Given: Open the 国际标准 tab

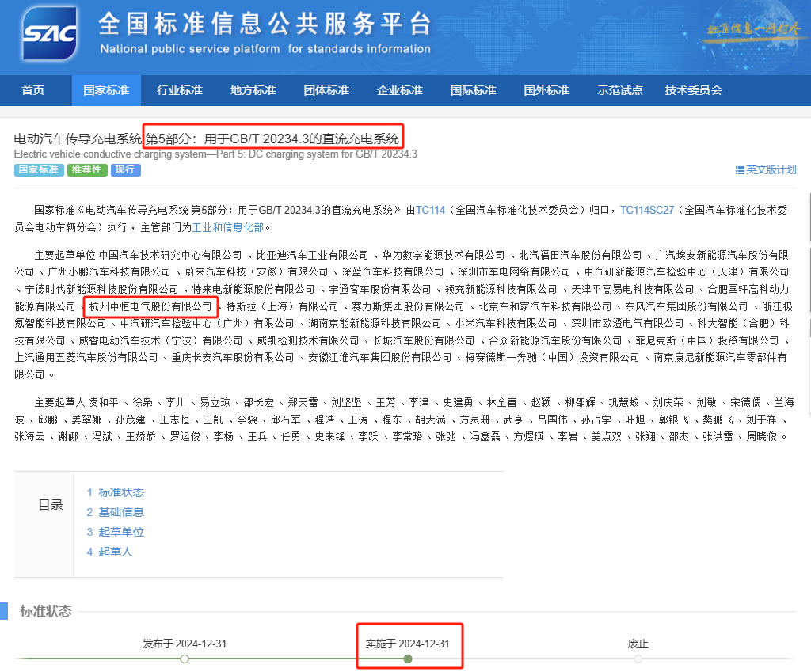Looking at the screenshot, I should click(473, 90).
